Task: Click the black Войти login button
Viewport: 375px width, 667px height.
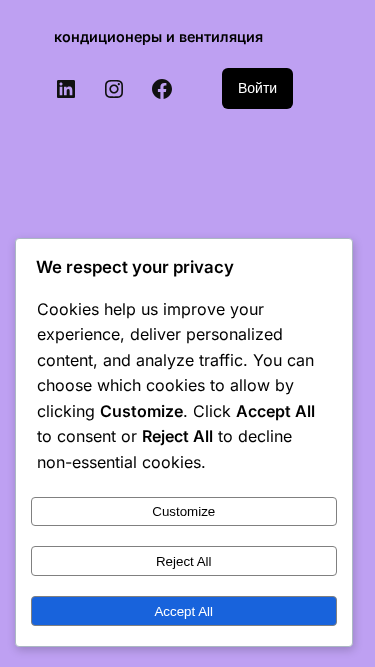Action: [x=257, y=88]
